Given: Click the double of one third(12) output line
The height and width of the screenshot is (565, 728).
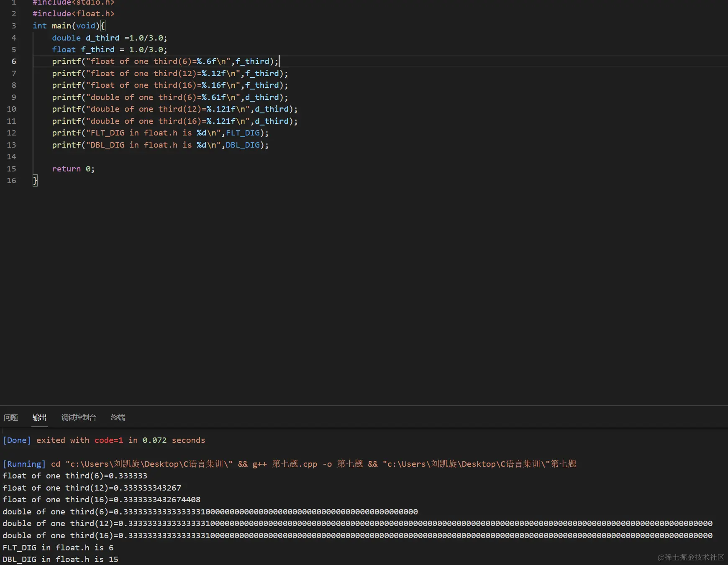Looking at the screenshot, I should point(357,524).
